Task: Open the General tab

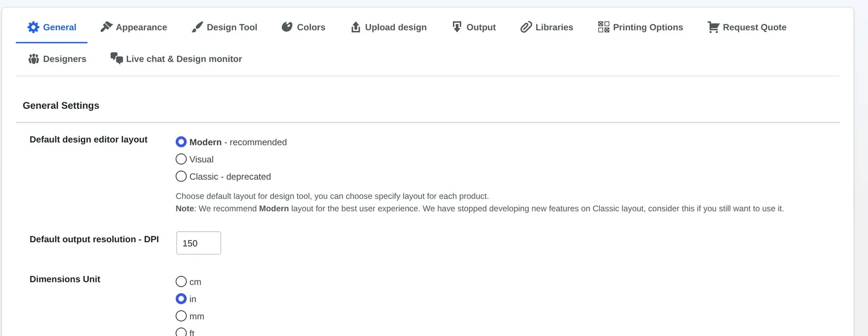Action: pyautogui.click(x=52, y=27)
